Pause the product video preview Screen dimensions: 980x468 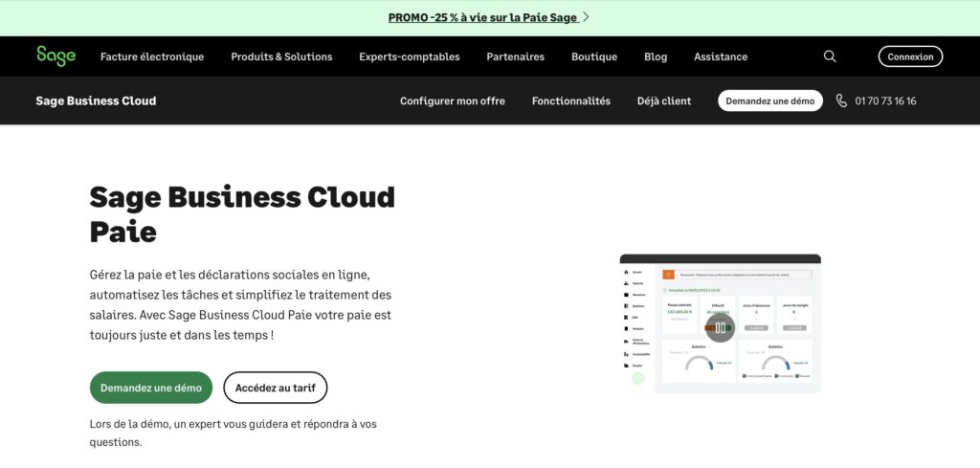pos(720,327)
